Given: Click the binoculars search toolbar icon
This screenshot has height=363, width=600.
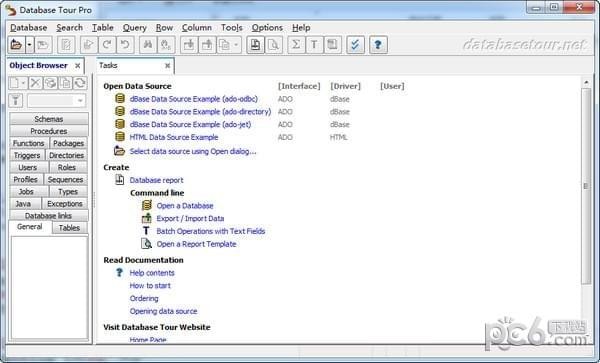Looking at the screenshot, I should [x=148, y=45].
